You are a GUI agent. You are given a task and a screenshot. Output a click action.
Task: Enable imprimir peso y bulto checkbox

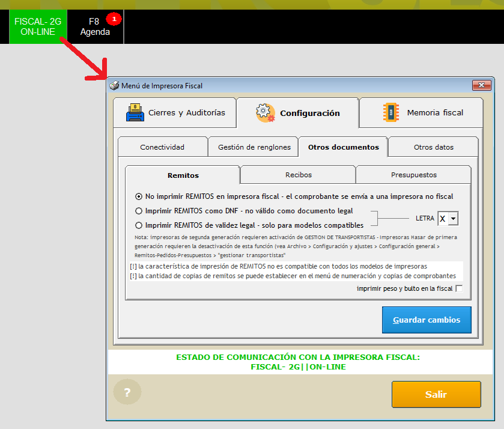[x=459, y=288]
